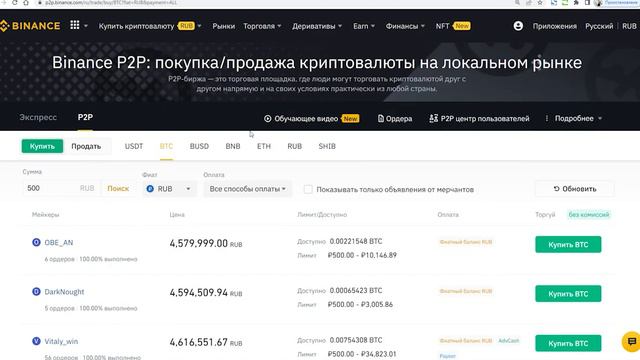Click the price 4,594,509.94 RUB

tap(206, 293)
